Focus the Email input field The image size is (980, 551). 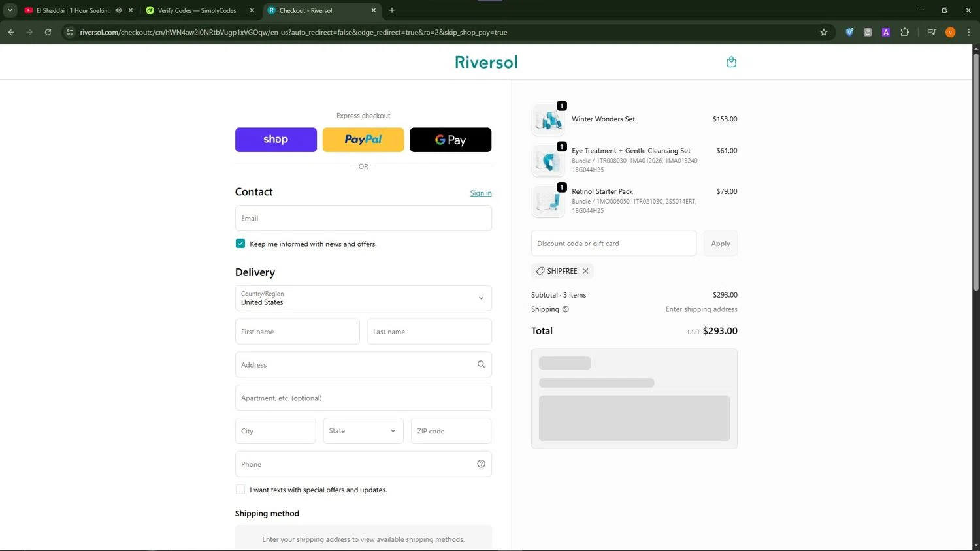click(363, 218)
